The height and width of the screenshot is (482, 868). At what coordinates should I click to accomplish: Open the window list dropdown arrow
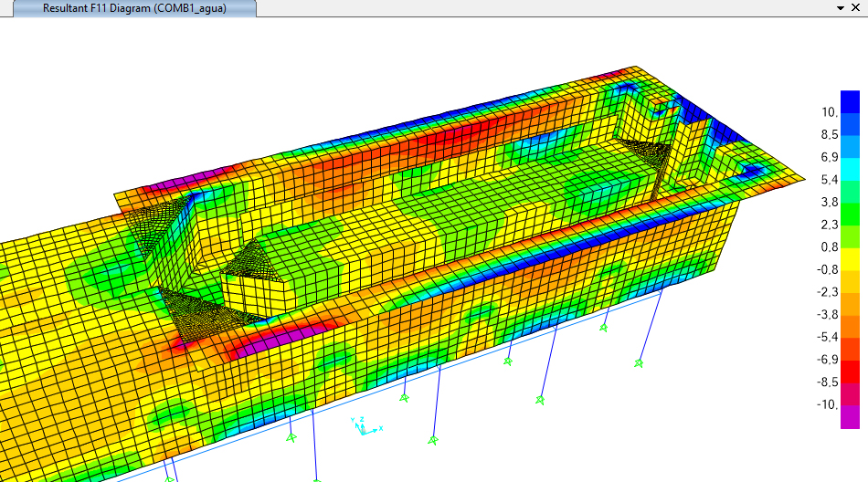[841, 8]
